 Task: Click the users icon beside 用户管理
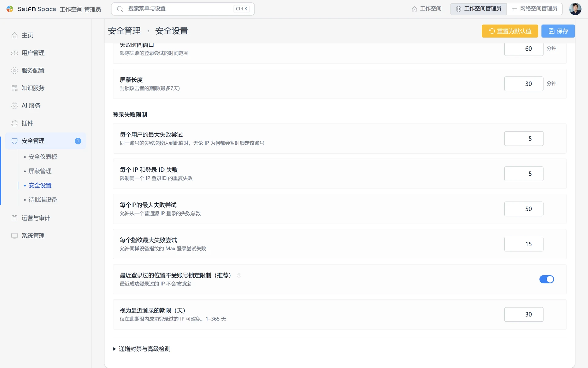14,53
